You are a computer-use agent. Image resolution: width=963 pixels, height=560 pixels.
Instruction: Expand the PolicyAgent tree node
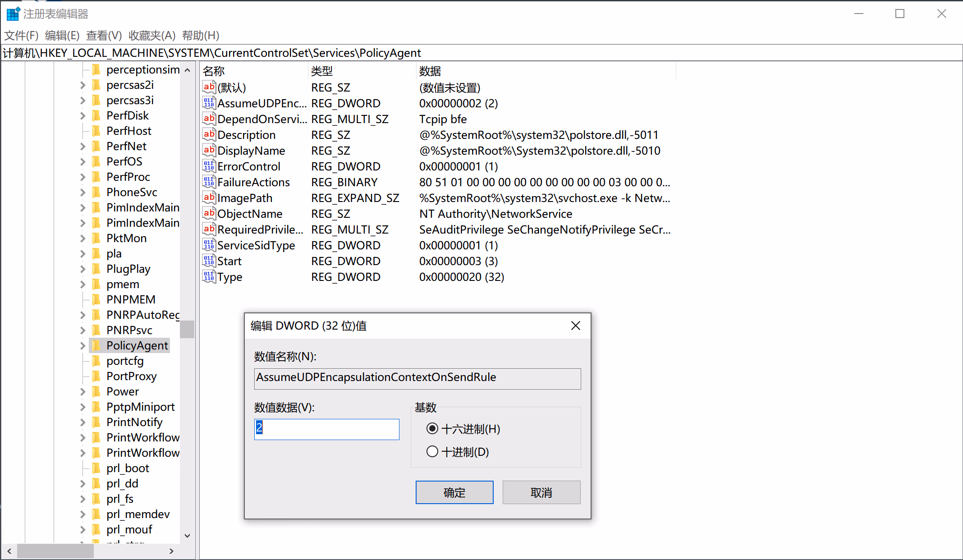point(83,346)
